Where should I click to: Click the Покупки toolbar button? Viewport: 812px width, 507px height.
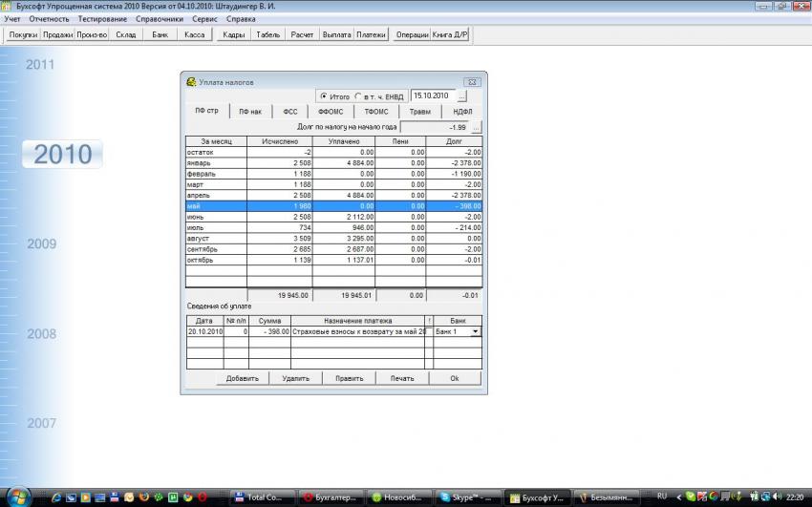pyautogui.click(x=23, y=35)
